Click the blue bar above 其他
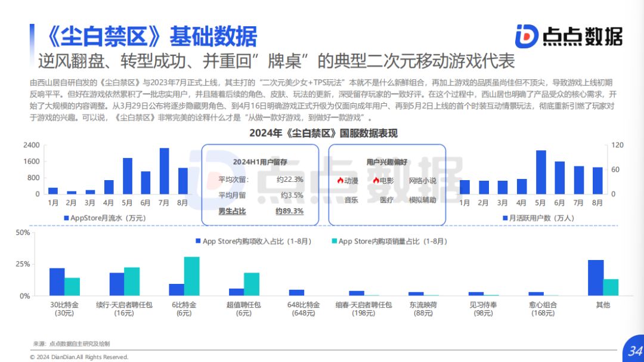The height and width of the screenshot is (362, 644). [596, 278]
